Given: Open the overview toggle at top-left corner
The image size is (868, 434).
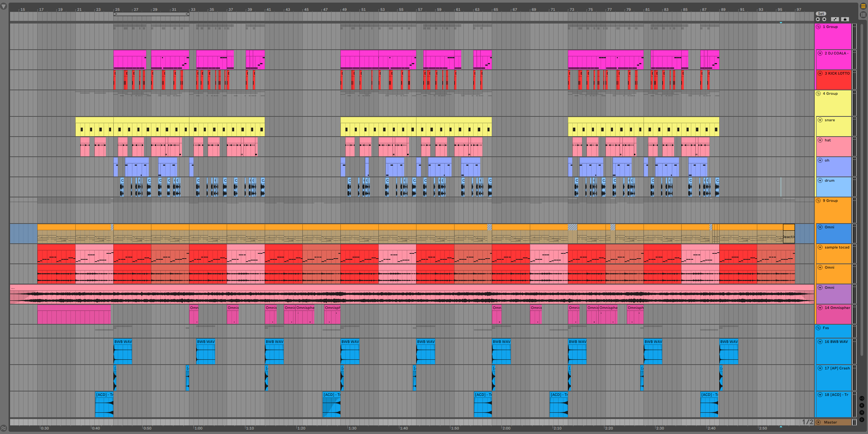Looking at the screenshot, I should click(x=4, y=6).
